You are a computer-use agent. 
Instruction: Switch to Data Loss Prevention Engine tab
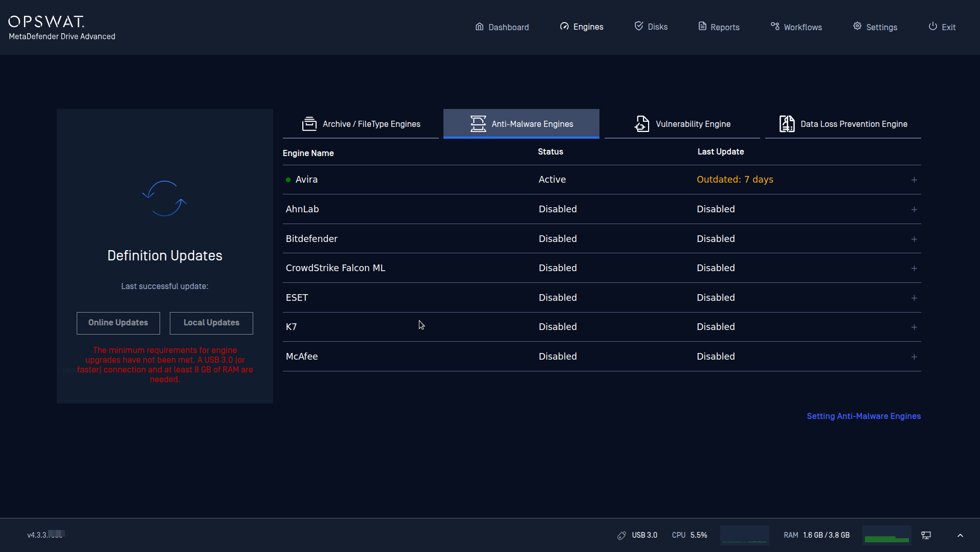tap(843, 124)
